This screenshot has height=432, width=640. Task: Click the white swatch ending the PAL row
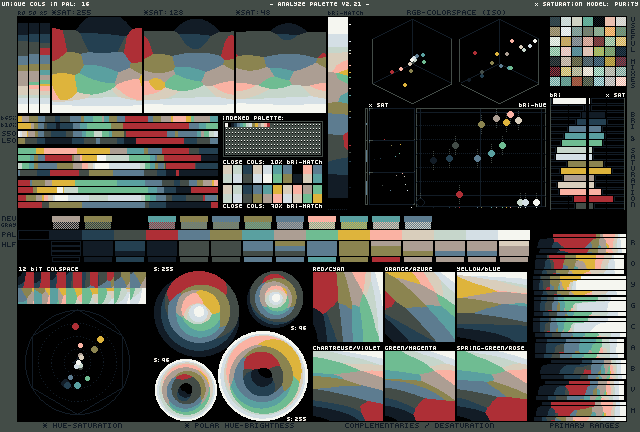[514, 235]
